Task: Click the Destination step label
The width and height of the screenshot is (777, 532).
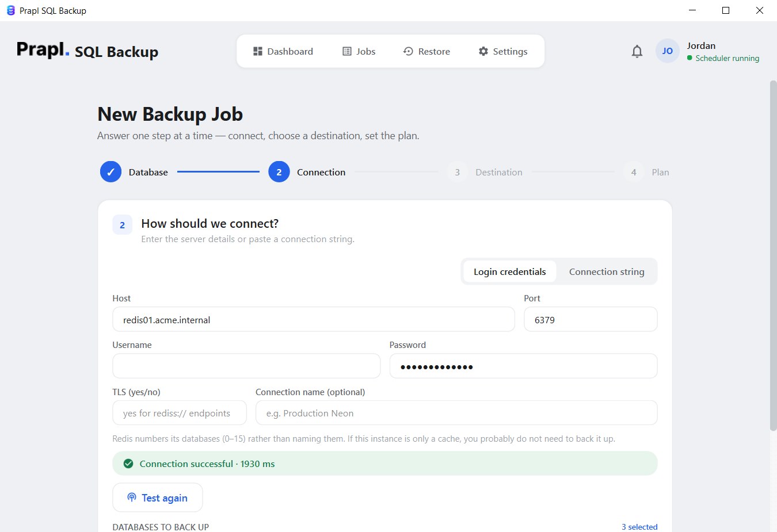Action: coord(499,172)
